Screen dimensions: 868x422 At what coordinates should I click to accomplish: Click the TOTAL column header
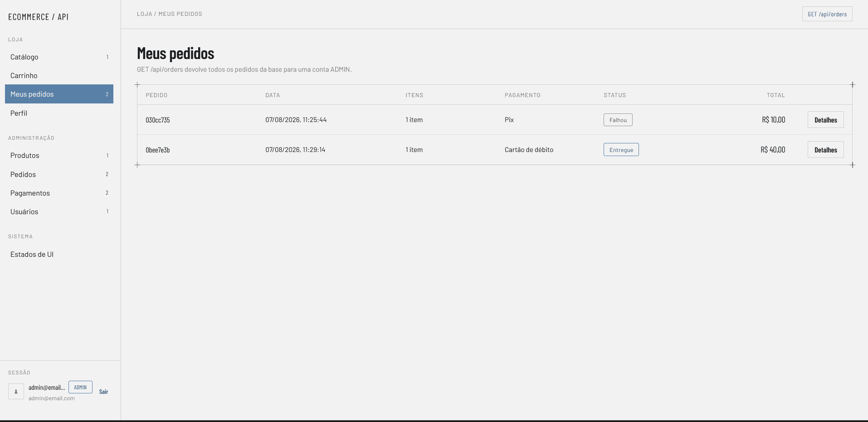[775, 95]
